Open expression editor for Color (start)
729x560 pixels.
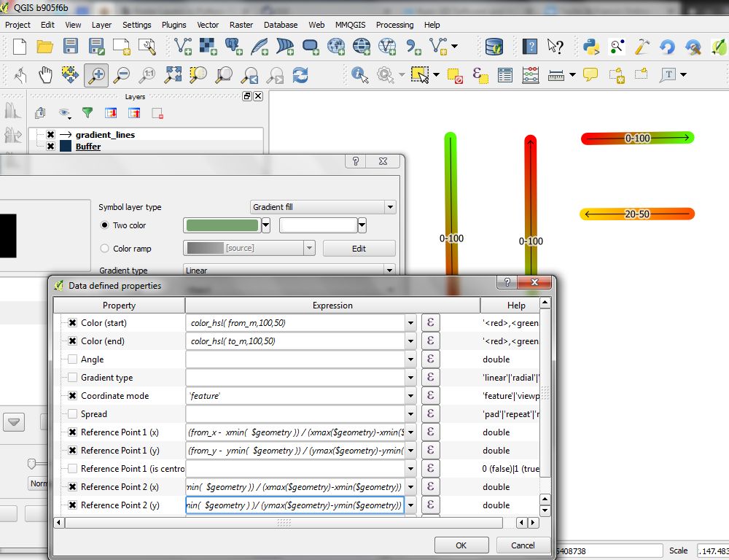click(430, 322)
